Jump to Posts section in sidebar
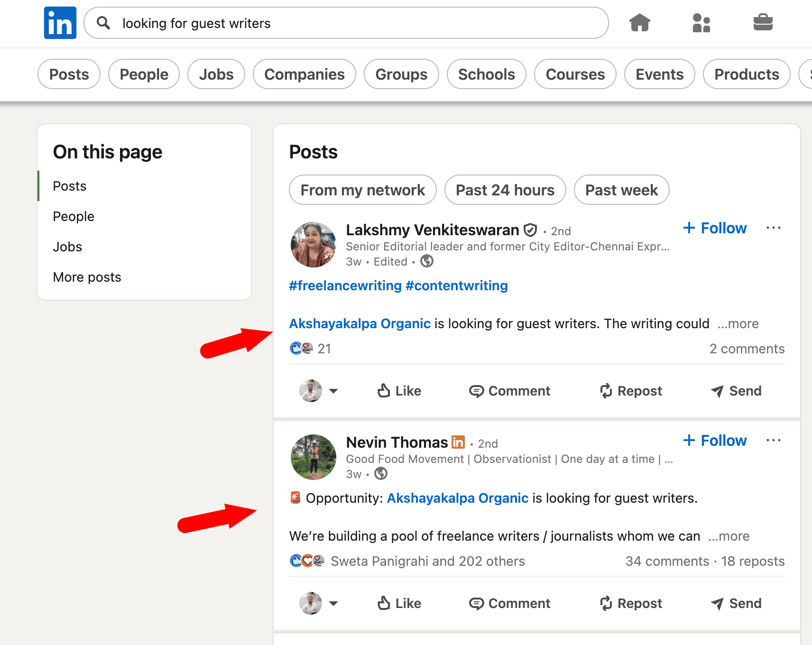The image size is (812, 645). (70, 186)
